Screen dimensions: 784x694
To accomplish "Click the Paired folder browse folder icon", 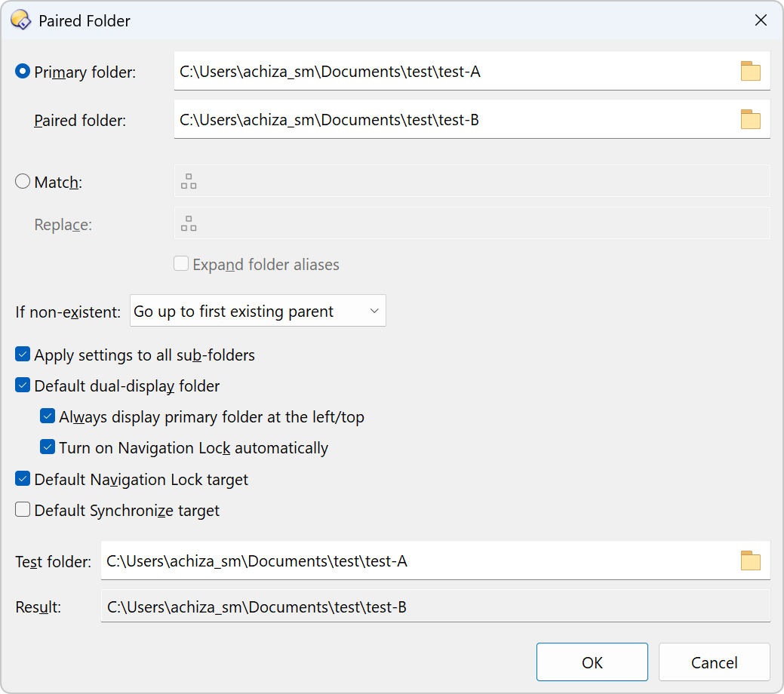I will pos(750,120).
